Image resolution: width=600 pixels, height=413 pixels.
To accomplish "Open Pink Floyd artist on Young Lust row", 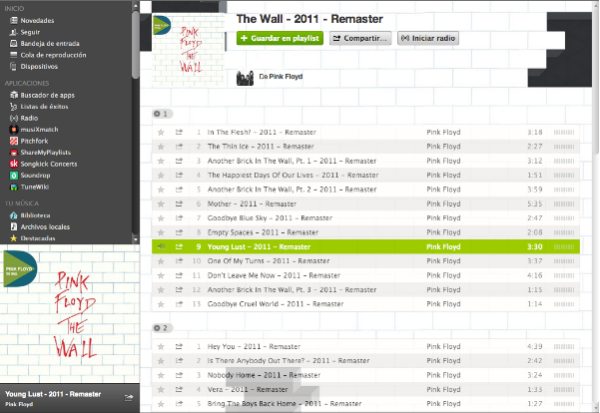I will pos(443,247).
